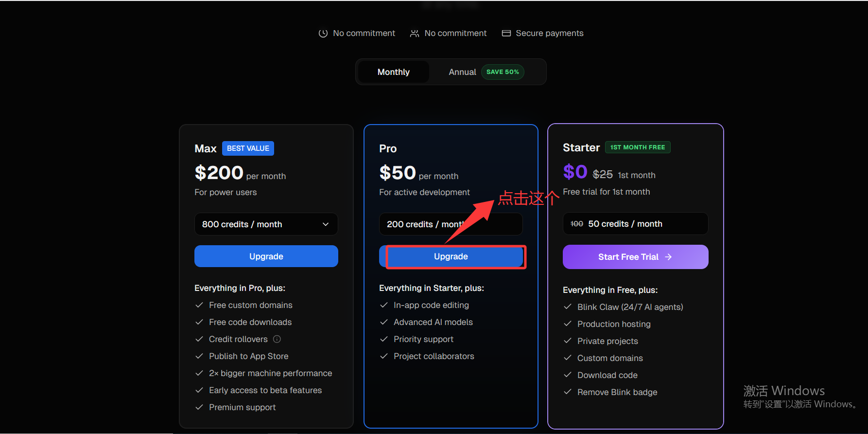Click the $0 price text

pos(575,172)
